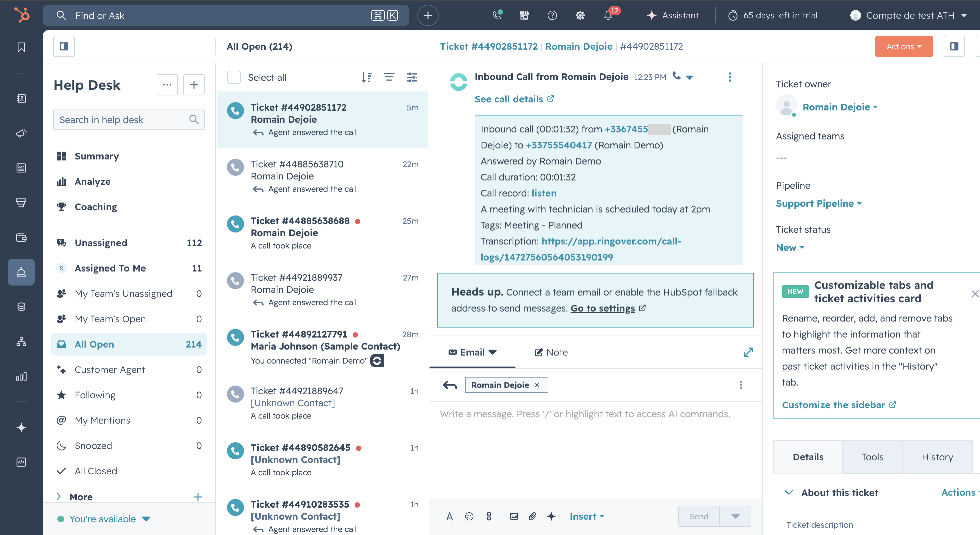The width and height of the screenshot is (980, 535).
Task: Open the ticket filters sliders icon
Action: (x=412, y=77)
